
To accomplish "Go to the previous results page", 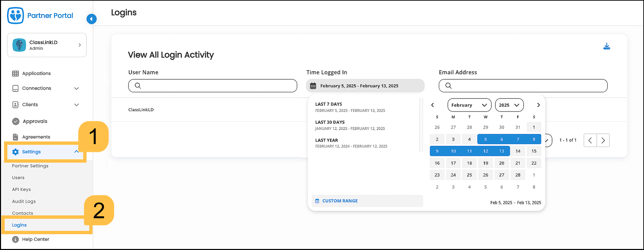I will (590, 140).
